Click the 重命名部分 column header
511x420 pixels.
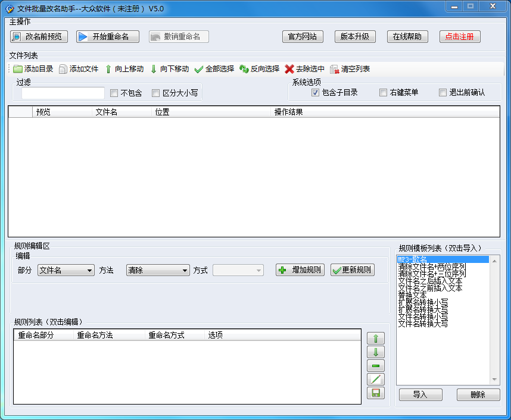point(43,335)
